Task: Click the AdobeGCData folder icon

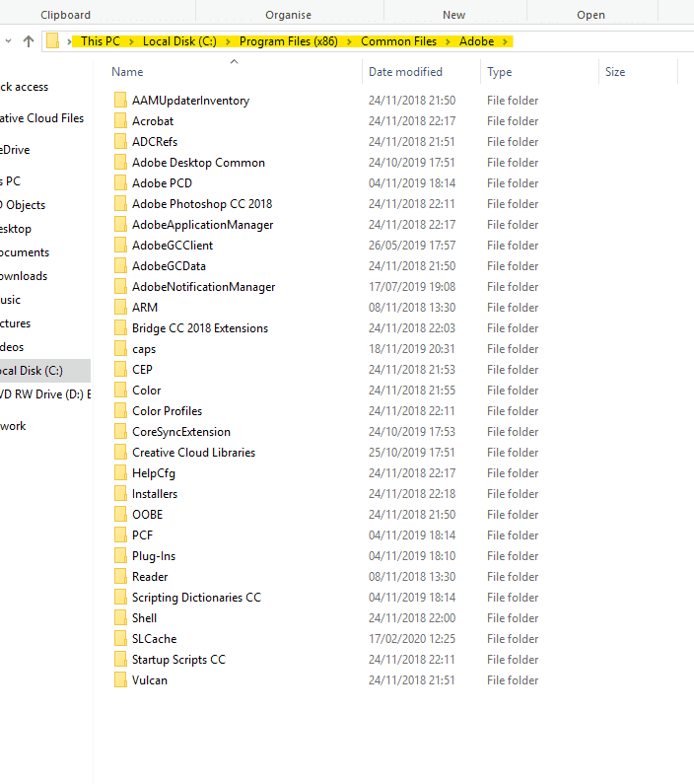Action: click(120, 265)
